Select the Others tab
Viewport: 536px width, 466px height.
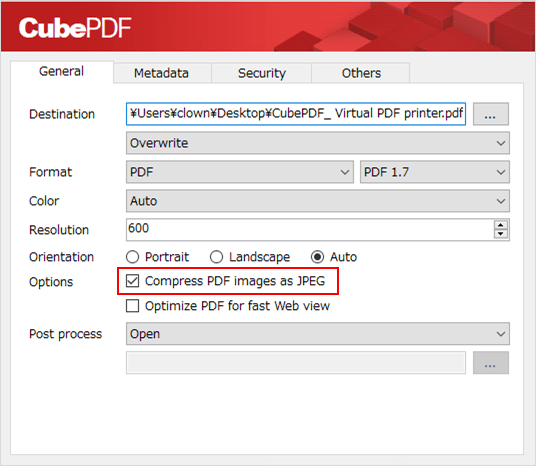coord(361,73)
